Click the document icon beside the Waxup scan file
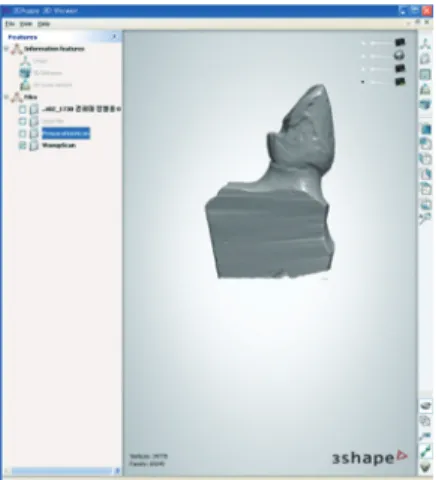The height and width of the screenshot is (480, 436). click(x=34, y=146)
